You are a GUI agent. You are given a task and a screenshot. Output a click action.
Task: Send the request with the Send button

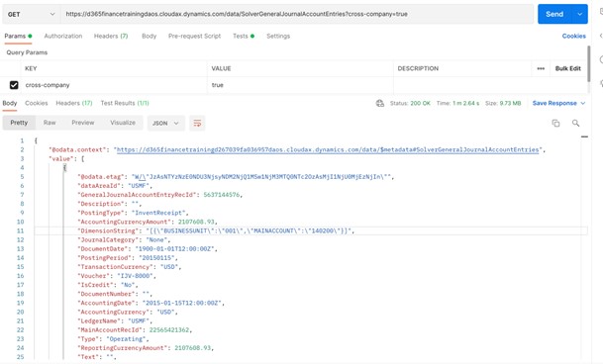[554, 14]
